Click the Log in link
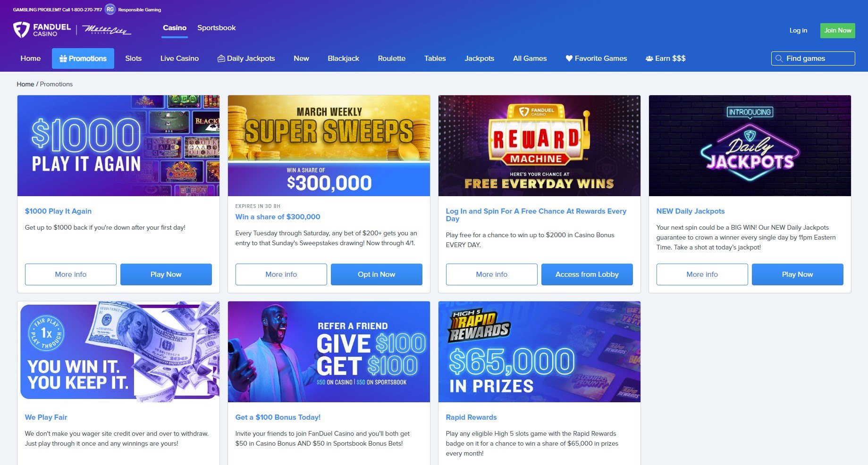 pyautogui.click(x=798, y=30)
